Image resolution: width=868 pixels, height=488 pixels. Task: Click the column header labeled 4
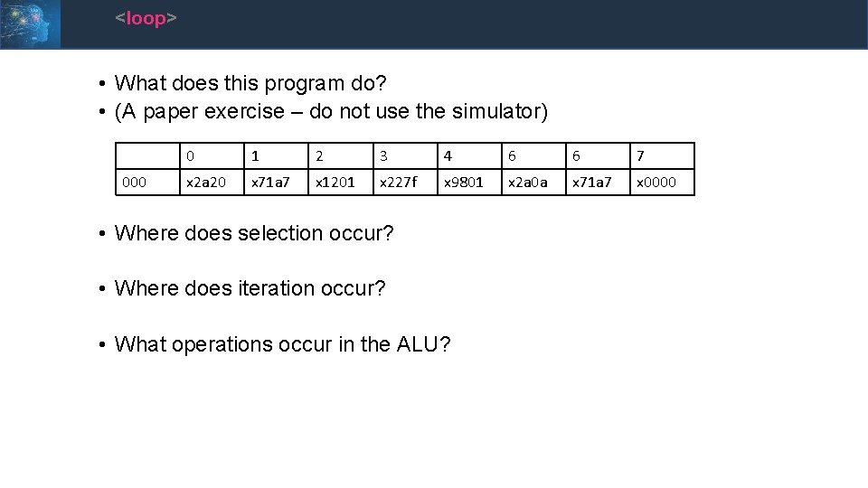[x=470, y=156]
